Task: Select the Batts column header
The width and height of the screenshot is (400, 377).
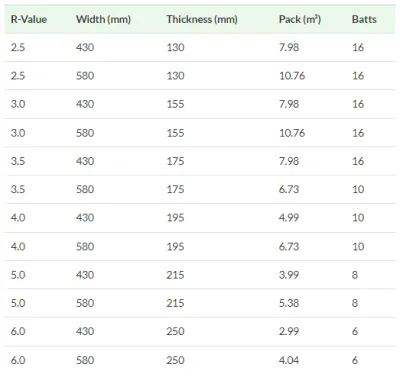Action: pos(364,19)
